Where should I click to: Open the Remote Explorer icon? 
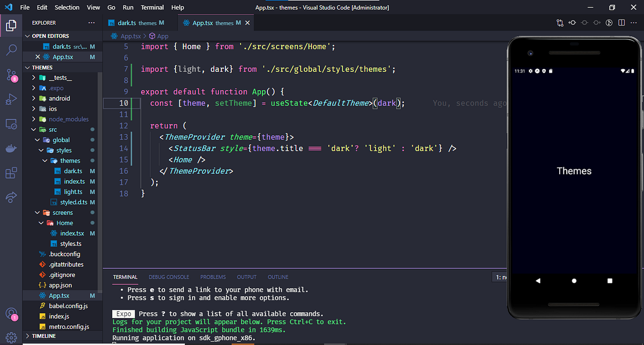click(11, 124)
